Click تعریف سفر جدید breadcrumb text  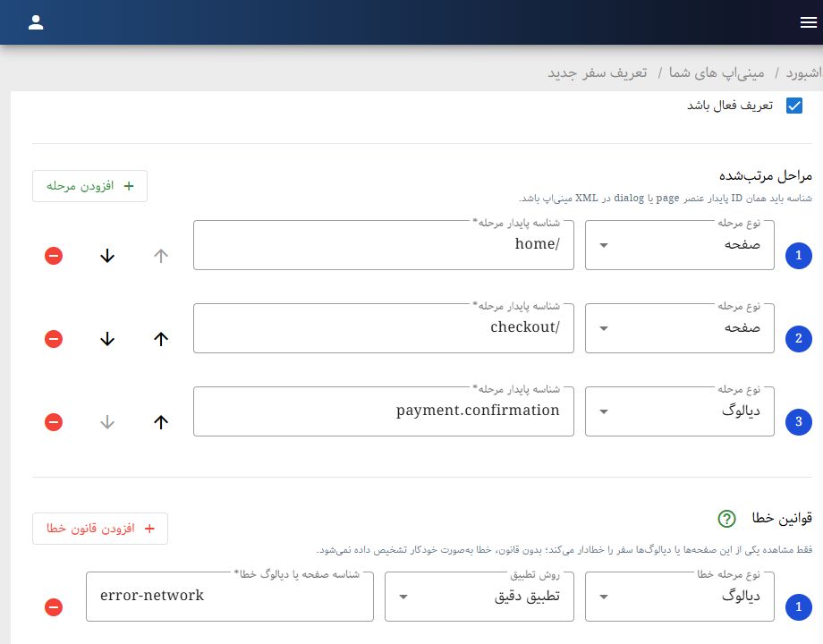[x=598, y=72]
